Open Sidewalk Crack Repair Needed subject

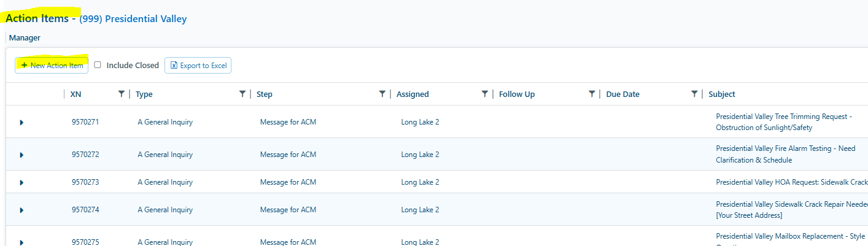coord(792,210)
